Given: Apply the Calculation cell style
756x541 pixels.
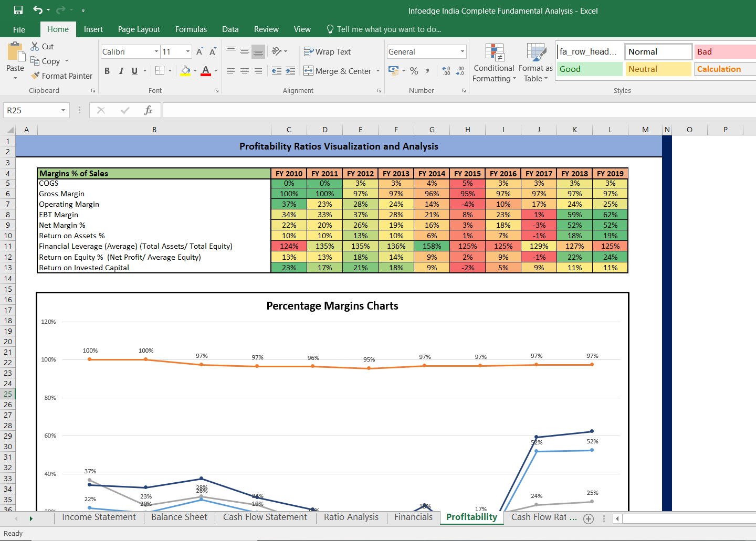Looking at the screenshot, I should pos(726,69).
